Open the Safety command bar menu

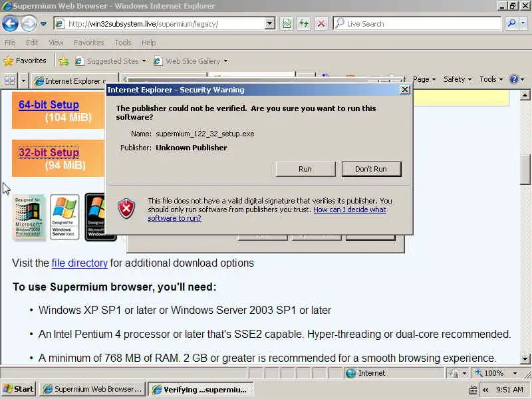click(458, 79)
